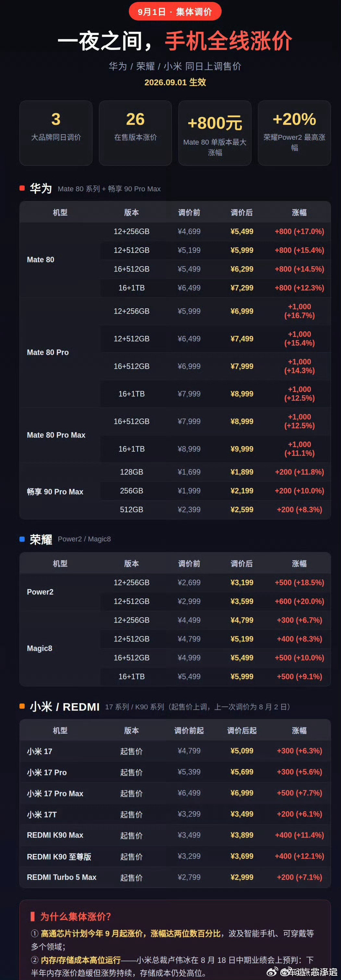
Task: Click the +800元 Mate 80 stat card
Action: 215,133
